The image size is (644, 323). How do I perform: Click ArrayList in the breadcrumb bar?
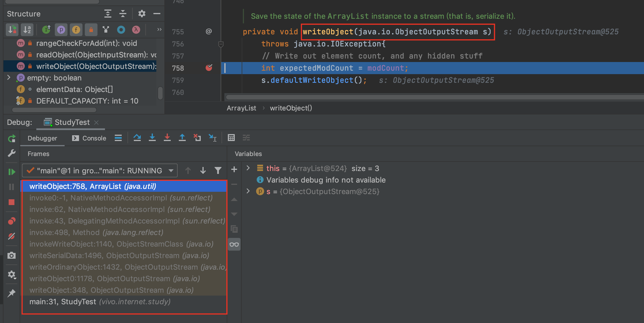pos(241,108)
